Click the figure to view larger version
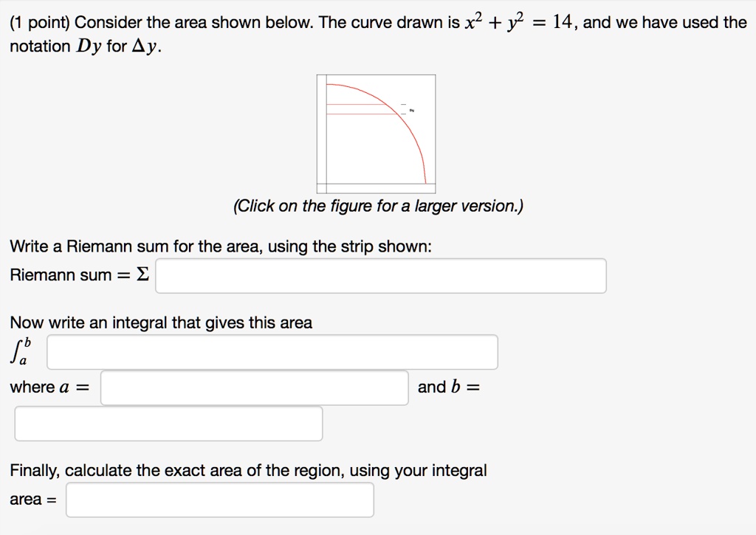 (375, 133)
